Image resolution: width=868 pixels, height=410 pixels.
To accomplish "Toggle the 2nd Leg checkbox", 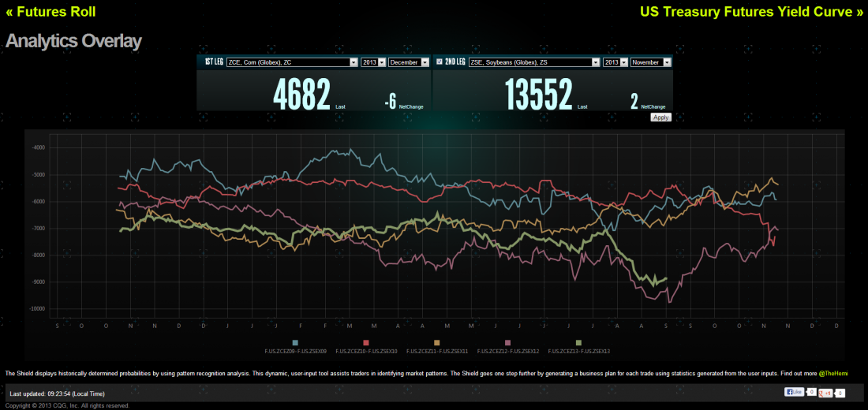I will pos(439,61).
